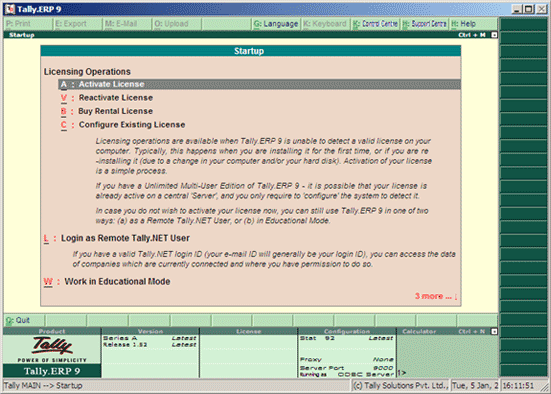Click the Tally.ERP 9 title bar icon
Screen dimensions: 551x394
[10, 9]
